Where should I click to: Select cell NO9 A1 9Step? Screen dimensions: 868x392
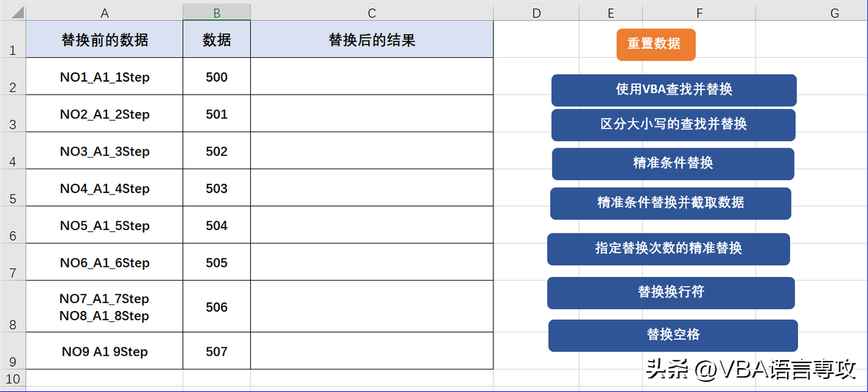point(105,351)
